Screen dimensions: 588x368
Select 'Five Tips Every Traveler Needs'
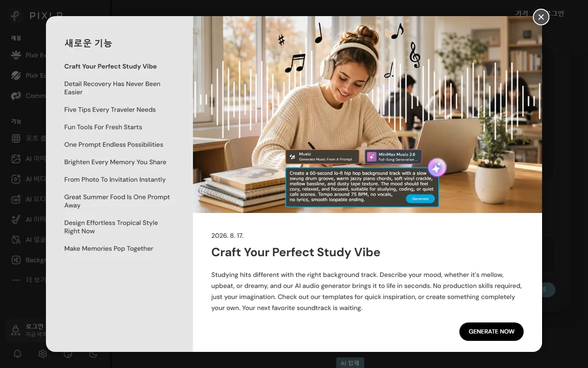[x=110, y=109]
